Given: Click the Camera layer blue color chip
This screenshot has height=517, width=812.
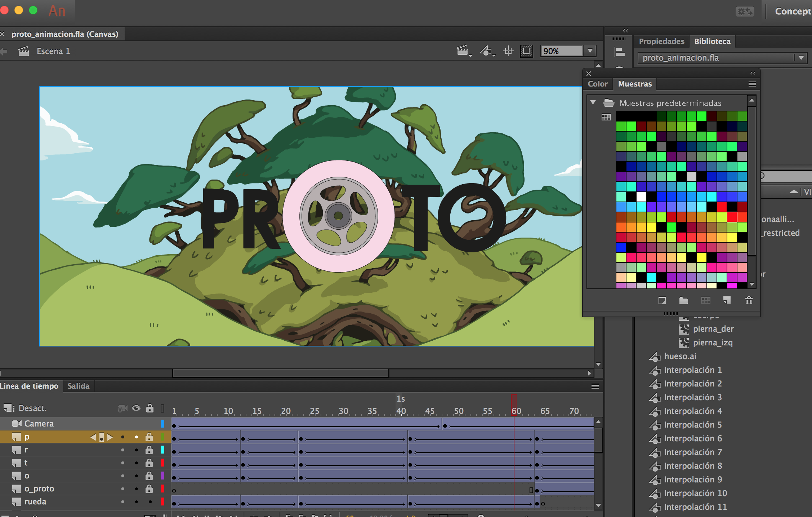Looking at the screenshot, I should point(162,424).
